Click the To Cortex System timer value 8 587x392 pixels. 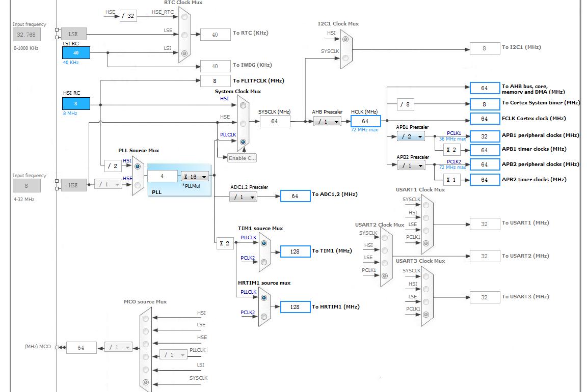click(485, 104)
